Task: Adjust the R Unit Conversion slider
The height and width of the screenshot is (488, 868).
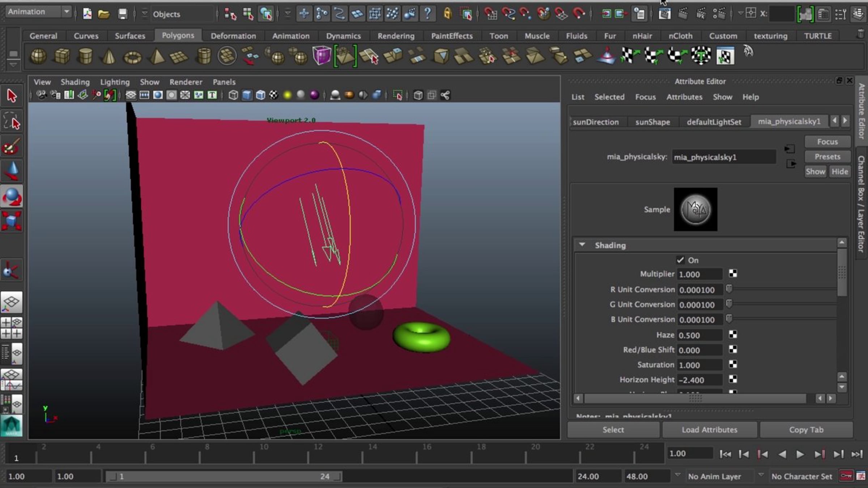Action: tap(729, 289)
